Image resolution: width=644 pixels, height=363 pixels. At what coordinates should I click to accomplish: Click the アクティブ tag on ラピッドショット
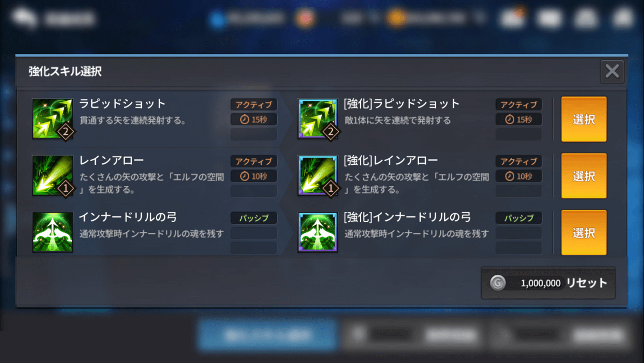254,105
